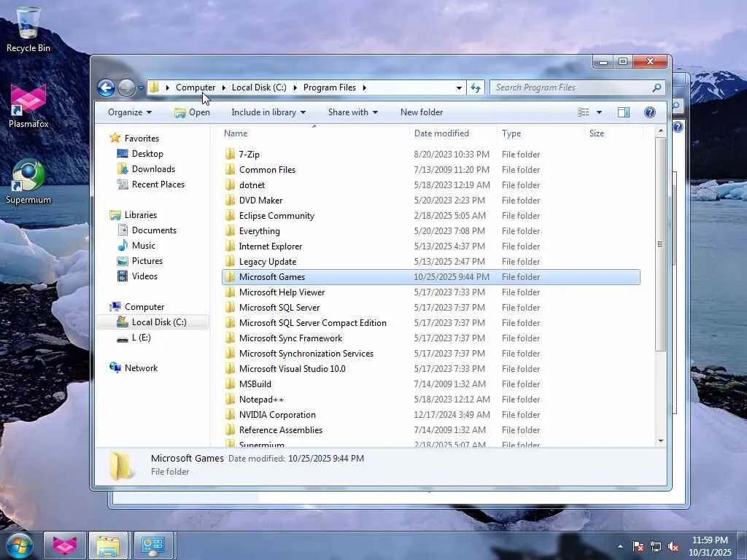Screen dimensions: 747x560
Task: Select Recent Places under Favorites
Action: [x=158, y=184]
